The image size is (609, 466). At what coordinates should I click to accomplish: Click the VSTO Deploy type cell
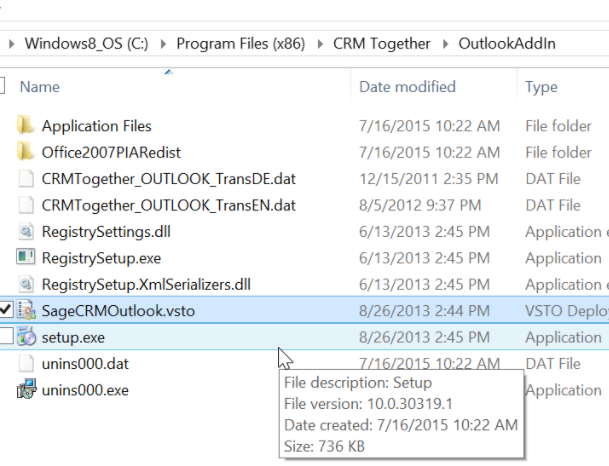tap(567, 311)
